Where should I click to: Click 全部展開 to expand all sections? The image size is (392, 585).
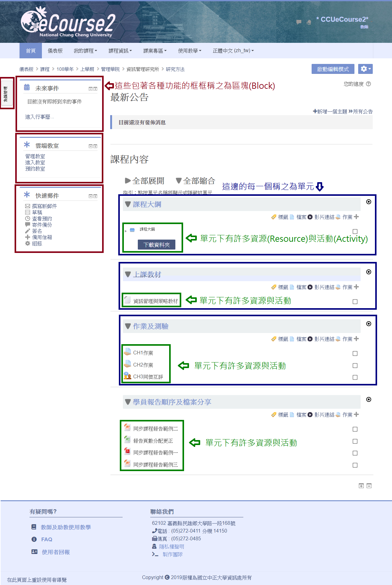[145, 181]
